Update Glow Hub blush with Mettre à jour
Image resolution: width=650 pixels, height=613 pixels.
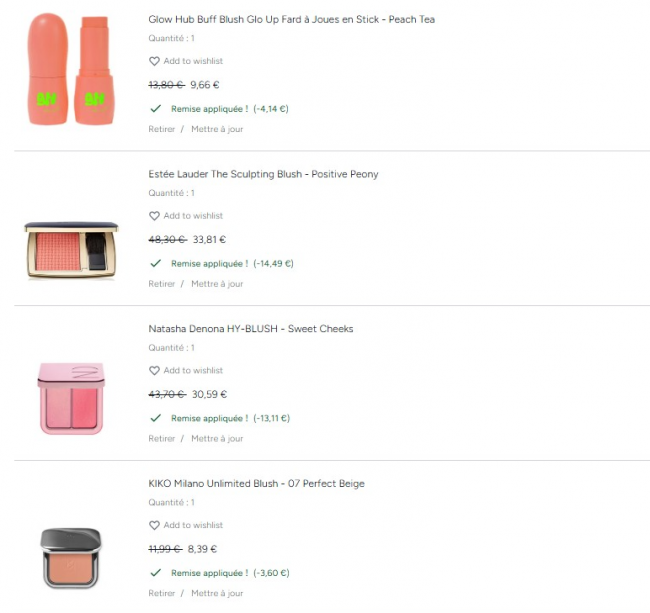[x=217, y=129]
